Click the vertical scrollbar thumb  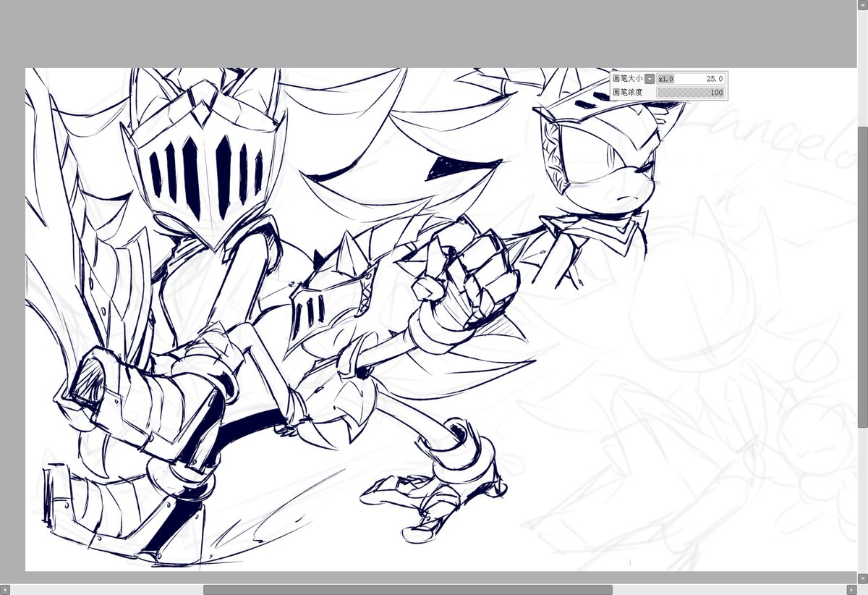(x=862, y=279)
